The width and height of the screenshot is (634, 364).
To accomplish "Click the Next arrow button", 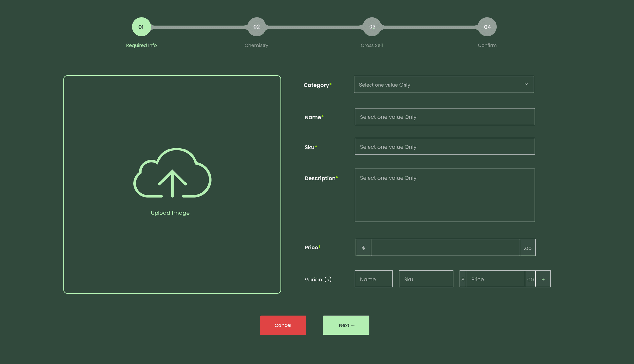I will click(346, 325).
